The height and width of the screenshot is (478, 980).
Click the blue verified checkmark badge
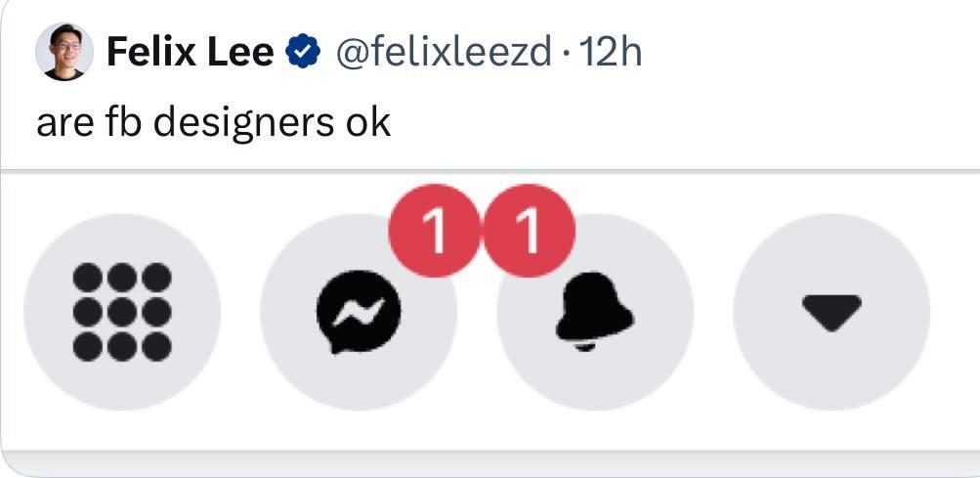[x=303, y=52]
